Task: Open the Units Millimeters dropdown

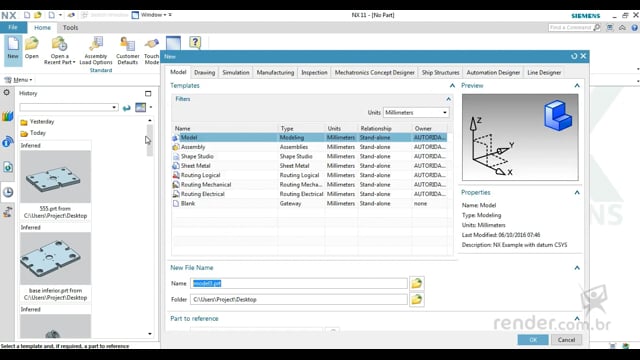Action: [416, 112]
